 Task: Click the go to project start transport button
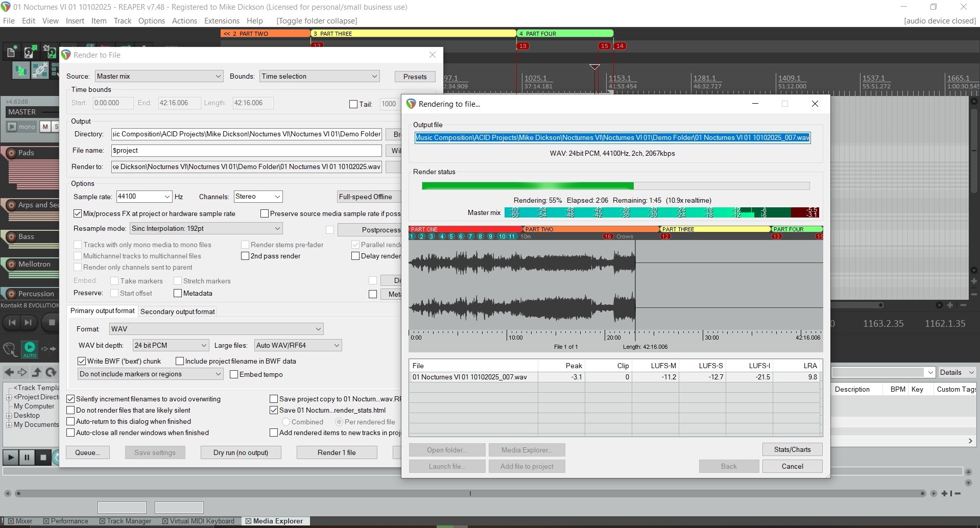[x=12, y=322]
